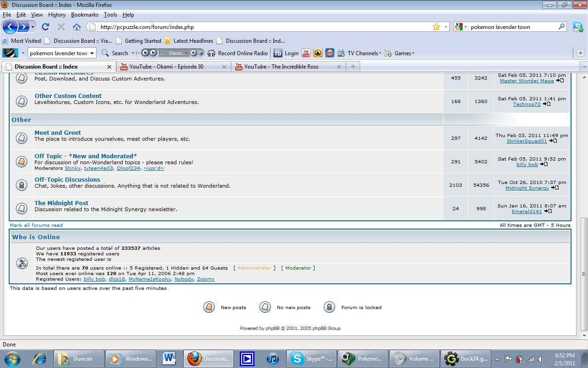Click the Skype icon beside the search box
The width and height of the screenshot is (588, 368).
(577, 27)
